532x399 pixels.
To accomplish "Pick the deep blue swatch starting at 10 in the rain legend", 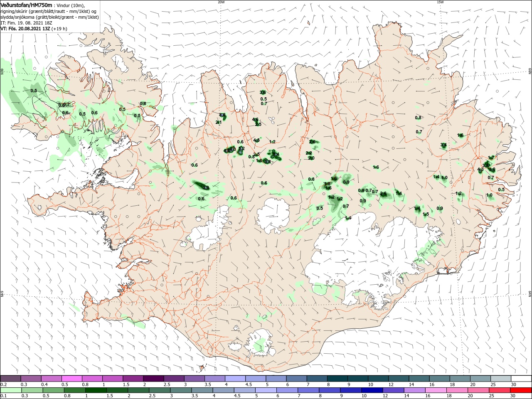I will click(372, 390).
